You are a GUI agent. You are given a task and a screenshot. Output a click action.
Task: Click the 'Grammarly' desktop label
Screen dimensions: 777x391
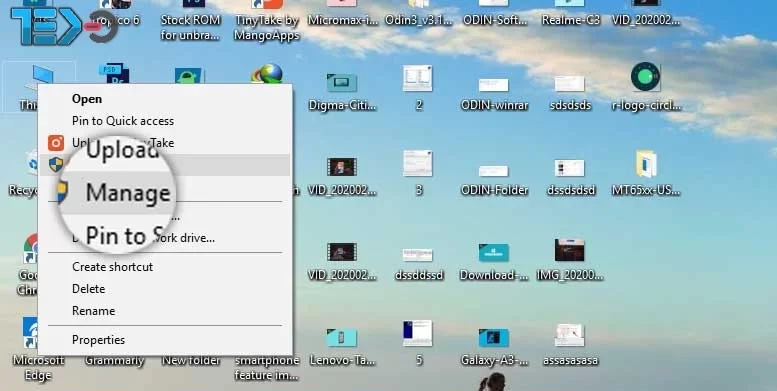pos(114,361)
